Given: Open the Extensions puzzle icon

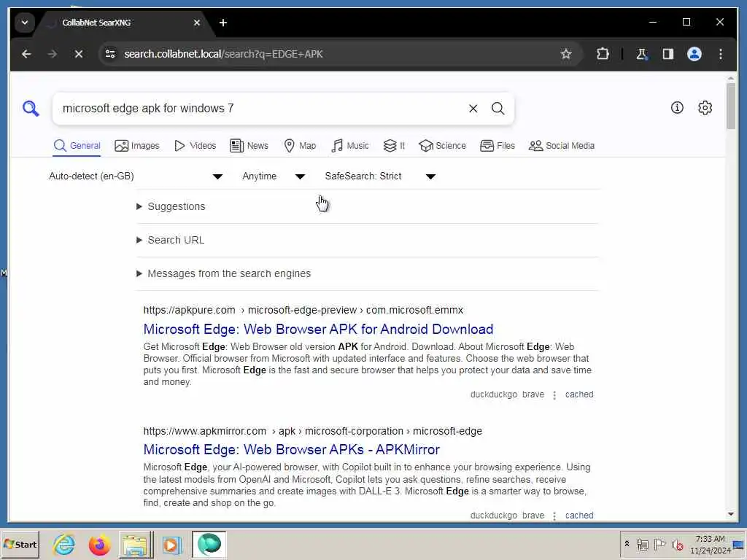Looking at the screenshot, I should coord(603,54).
